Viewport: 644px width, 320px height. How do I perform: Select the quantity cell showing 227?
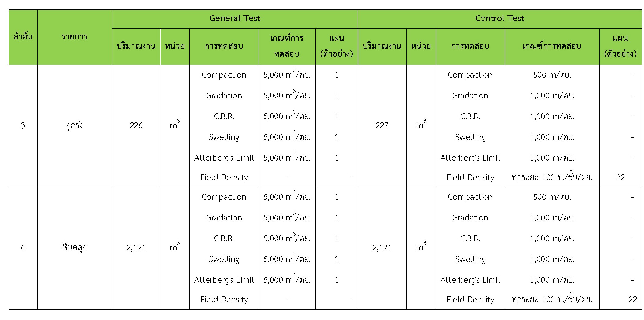[382, 125]
